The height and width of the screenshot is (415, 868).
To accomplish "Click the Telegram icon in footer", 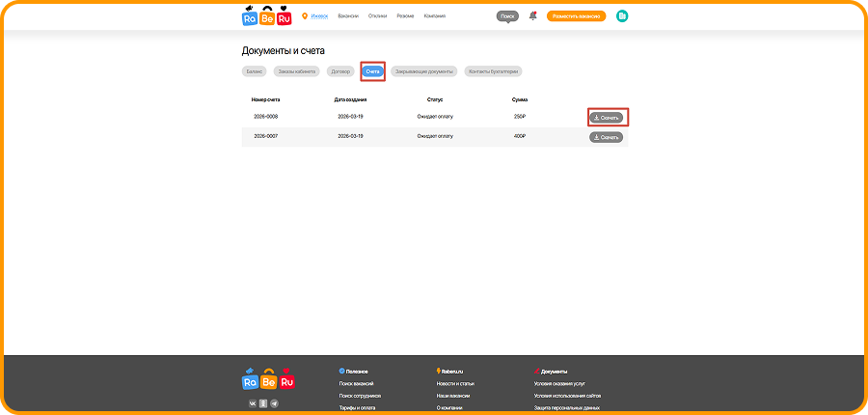I will pyautogui.click(x=274, y=402).
